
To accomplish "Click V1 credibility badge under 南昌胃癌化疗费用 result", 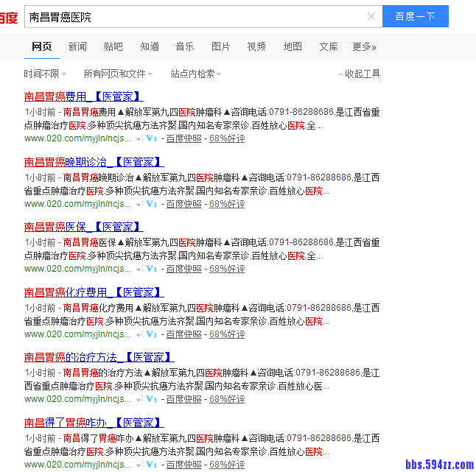I will (152, 334).
